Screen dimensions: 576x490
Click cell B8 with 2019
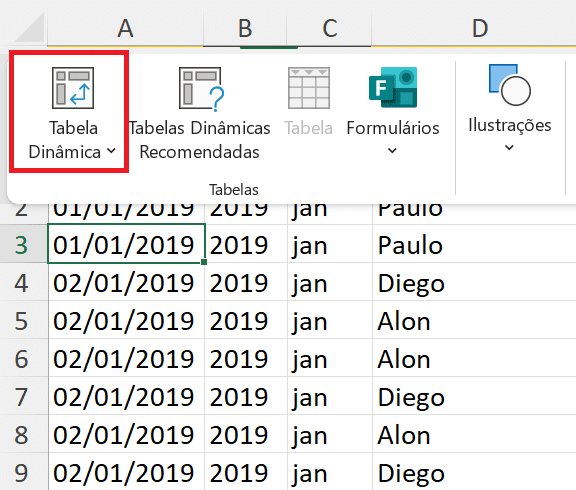pyautogui.click(x=246, y=435)
